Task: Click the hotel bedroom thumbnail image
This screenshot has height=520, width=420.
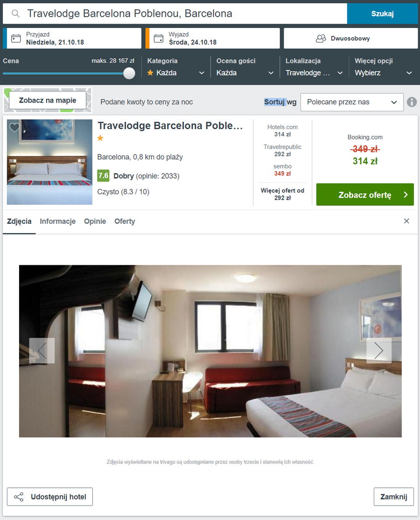Action: coord(50,162)
